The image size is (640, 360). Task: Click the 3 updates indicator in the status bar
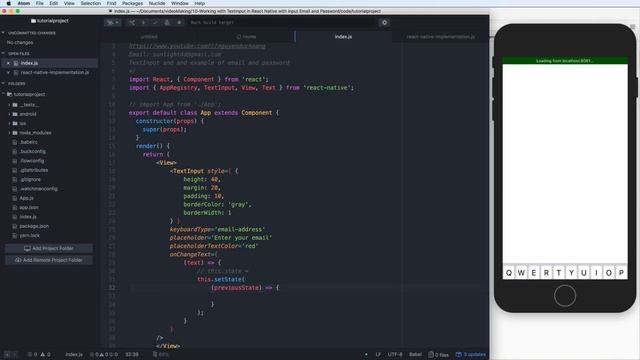[x=471, y=354]
